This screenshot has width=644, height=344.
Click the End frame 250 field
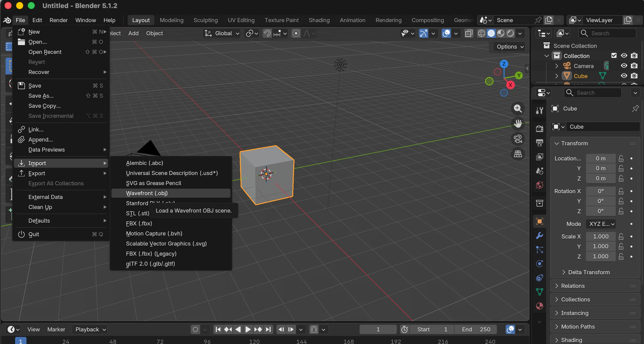tap(476, 329)
